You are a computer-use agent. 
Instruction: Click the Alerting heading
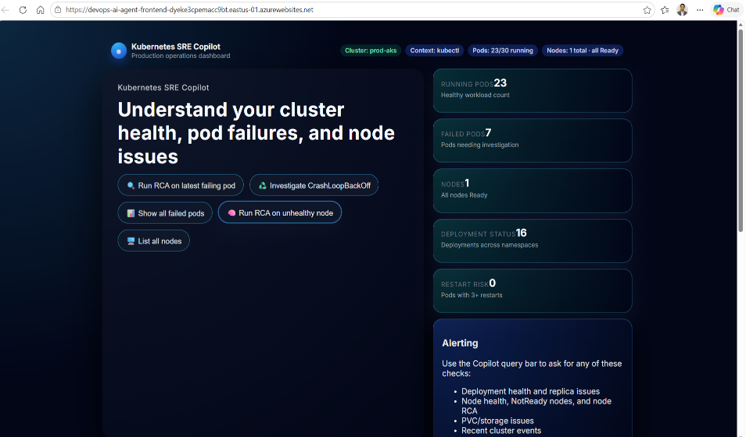coord(460,343)
